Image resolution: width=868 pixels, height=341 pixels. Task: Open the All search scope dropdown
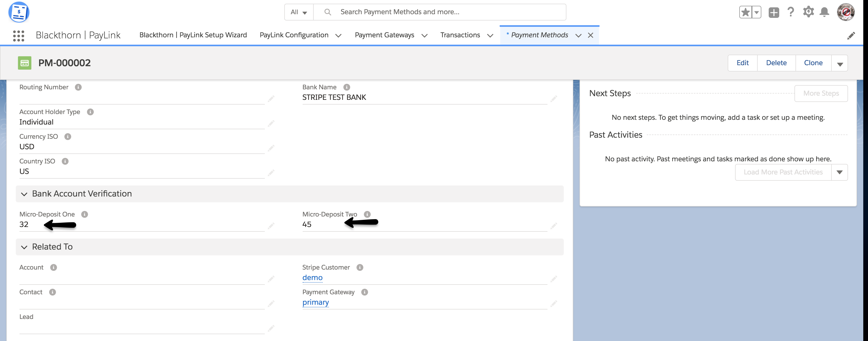coord(299,12)
